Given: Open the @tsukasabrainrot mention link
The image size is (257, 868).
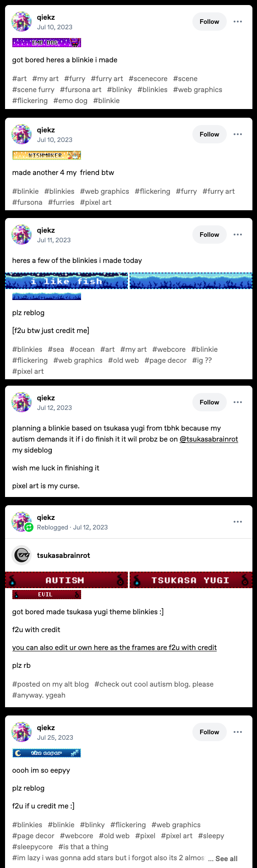Looking at the screenshot, I should pyautogui.click(x=209, y=439).
